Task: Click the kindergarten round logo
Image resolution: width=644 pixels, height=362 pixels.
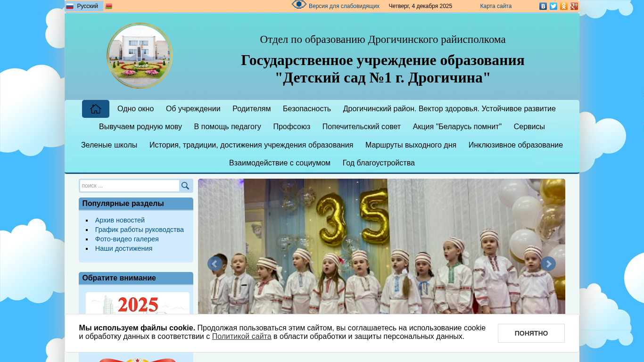Action: coord(140,56)
